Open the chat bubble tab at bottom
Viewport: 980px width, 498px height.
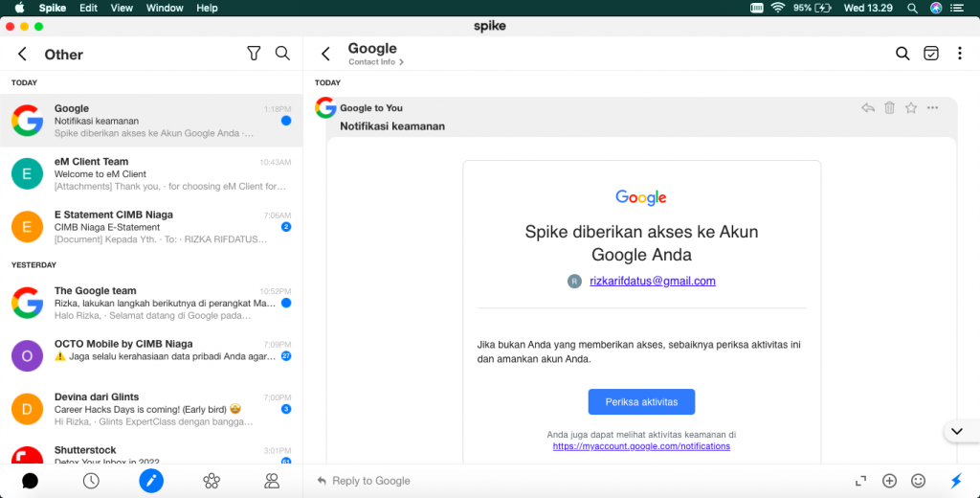click(30, 481)
